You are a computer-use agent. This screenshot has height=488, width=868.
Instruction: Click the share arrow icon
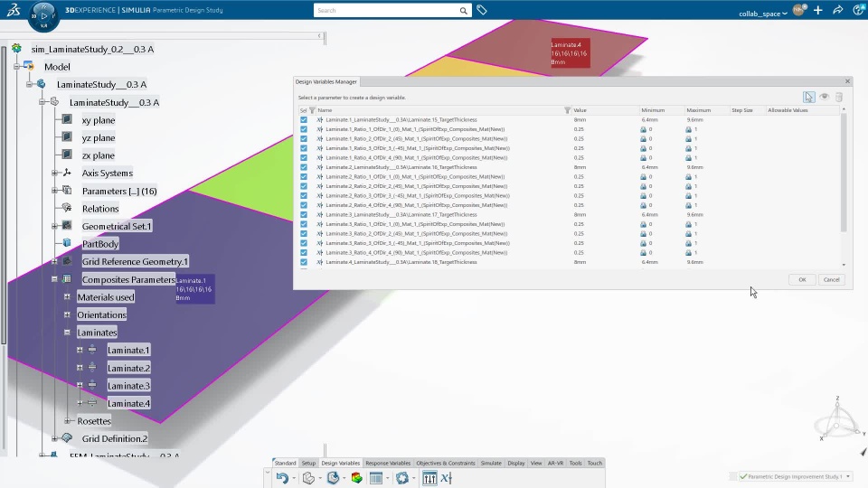coord(838,10)
